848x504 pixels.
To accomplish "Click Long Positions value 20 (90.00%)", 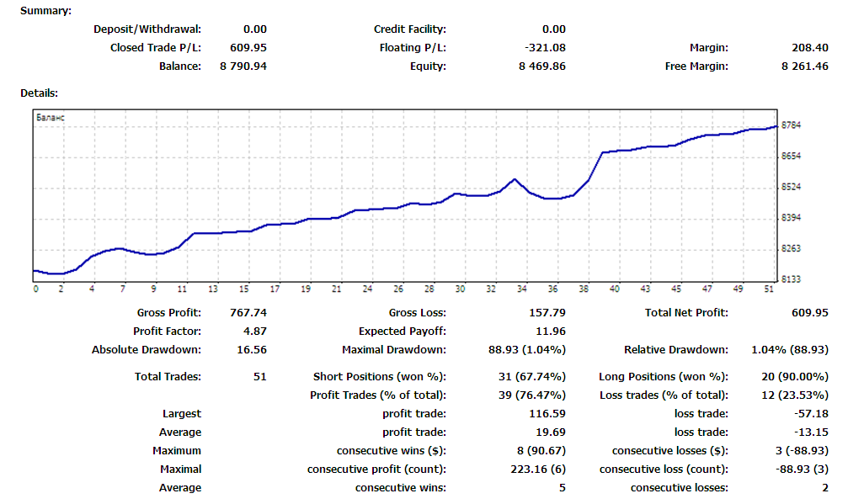I will point(794,376).
